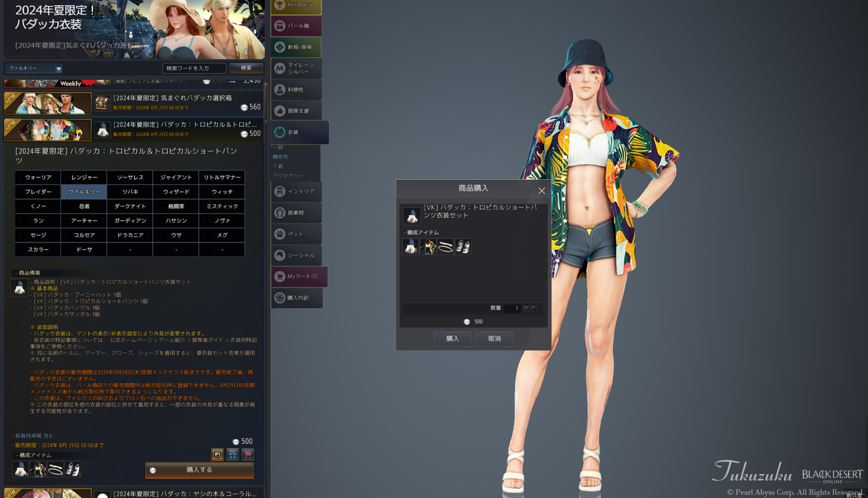
Task: Select the ウィザード class tab
Action: (x=176, y=192)
